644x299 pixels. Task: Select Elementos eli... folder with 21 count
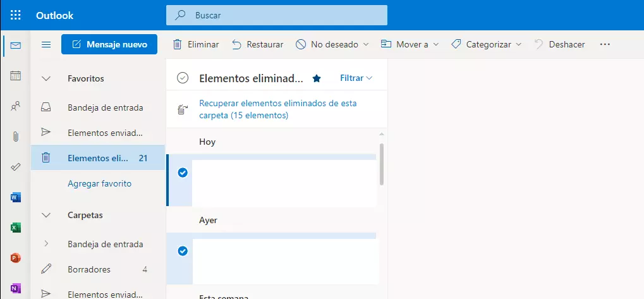coord(98,157)
